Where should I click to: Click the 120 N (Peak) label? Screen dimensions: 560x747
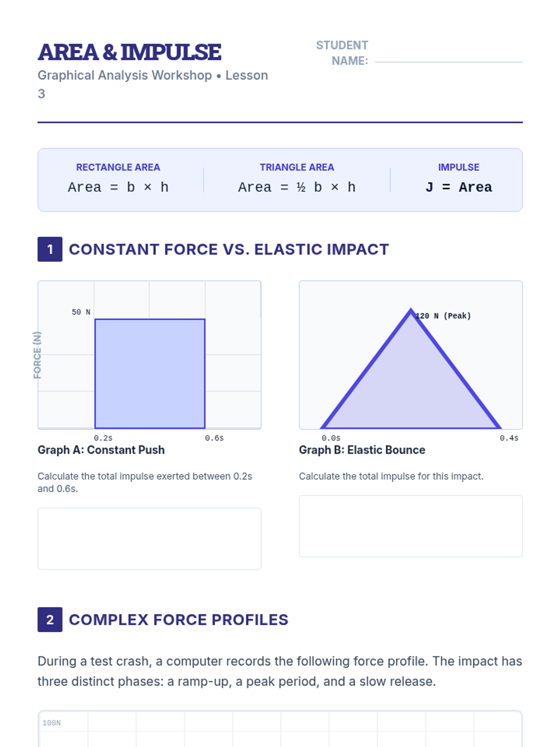(x=443, y=316)
